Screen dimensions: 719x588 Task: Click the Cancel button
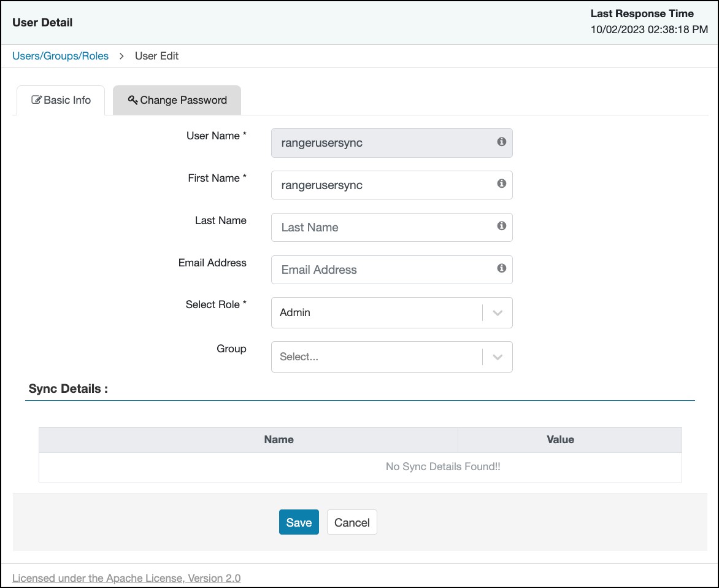point(352,522)
